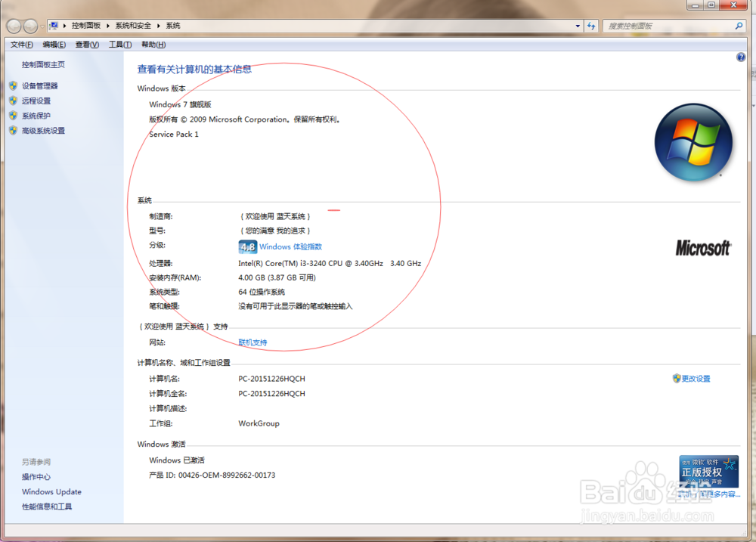Image resolution: width=756 pixels, height=542 pixels.
Task: Maximize the System window
Action: (711, 5)
